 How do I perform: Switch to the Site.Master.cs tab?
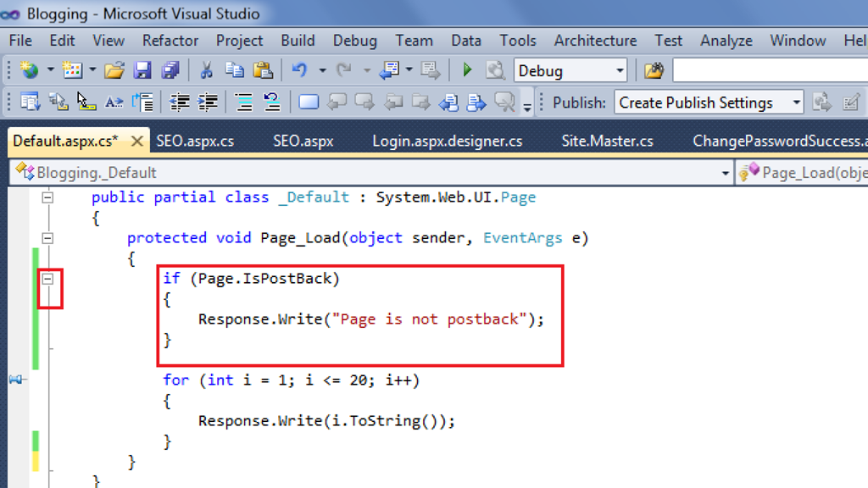tap(607, 141)
